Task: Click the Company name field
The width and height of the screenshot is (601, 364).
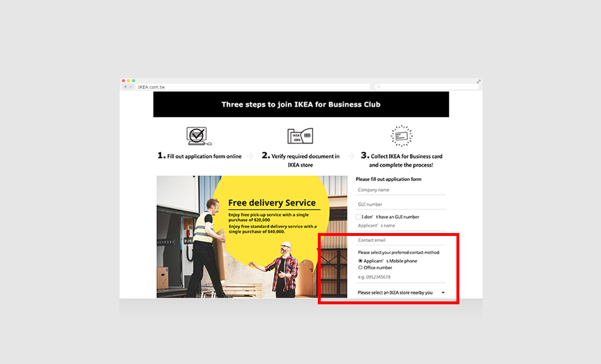Action: (401, 190)
